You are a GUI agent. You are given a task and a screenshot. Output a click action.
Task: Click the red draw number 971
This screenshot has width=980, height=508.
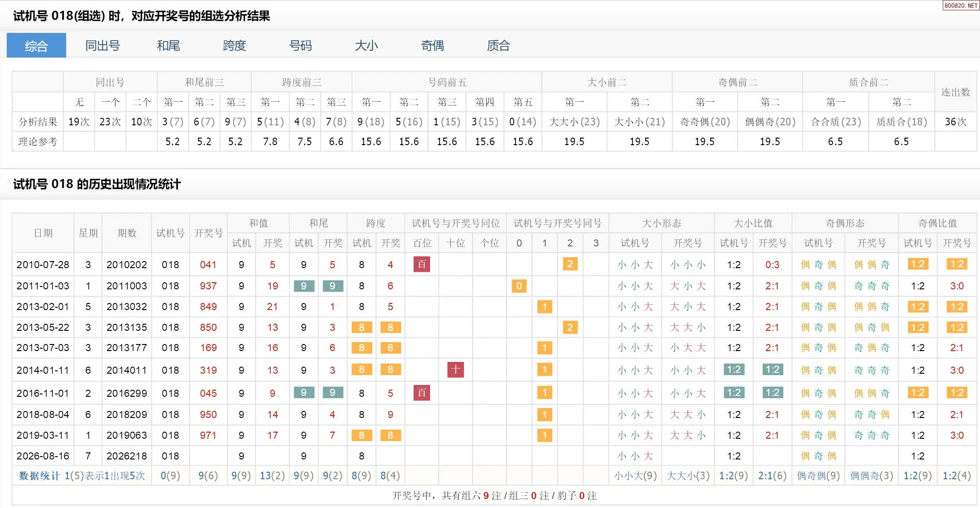[x=208, y=435]
